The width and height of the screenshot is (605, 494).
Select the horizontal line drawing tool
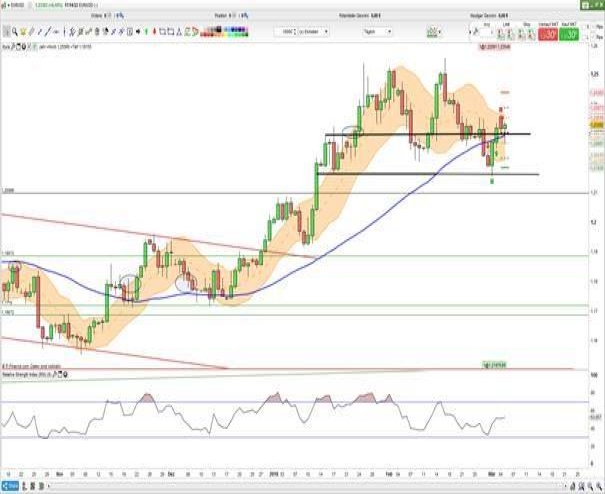pyautogui.click(x=56, y=32)
